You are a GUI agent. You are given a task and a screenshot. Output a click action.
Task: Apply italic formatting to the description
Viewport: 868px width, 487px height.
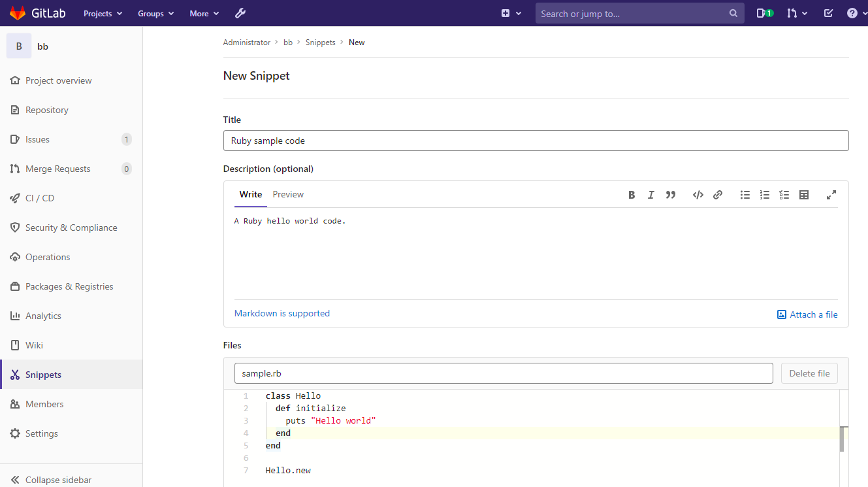click(x=651, y=194)
